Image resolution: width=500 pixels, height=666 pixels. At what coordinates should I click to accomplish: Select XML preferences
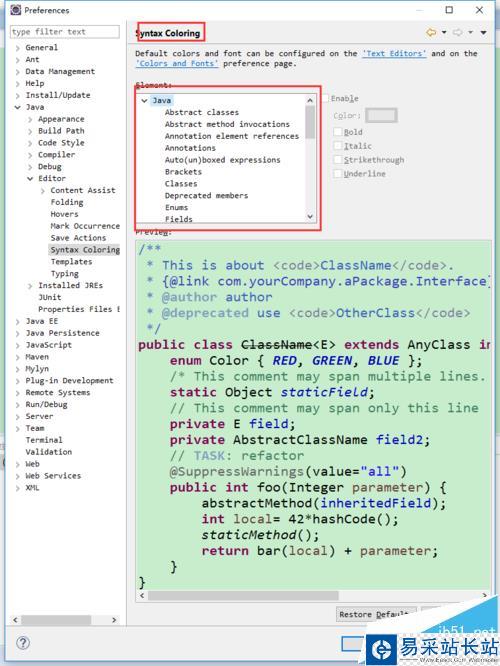point(32,488)
